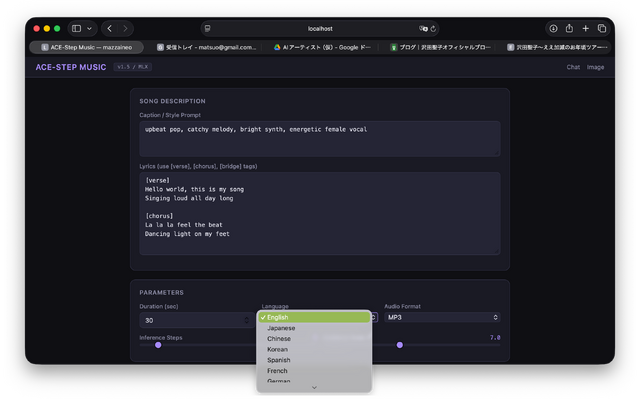
Task: Open a new tab with plus icon
Action: point(585,28)
